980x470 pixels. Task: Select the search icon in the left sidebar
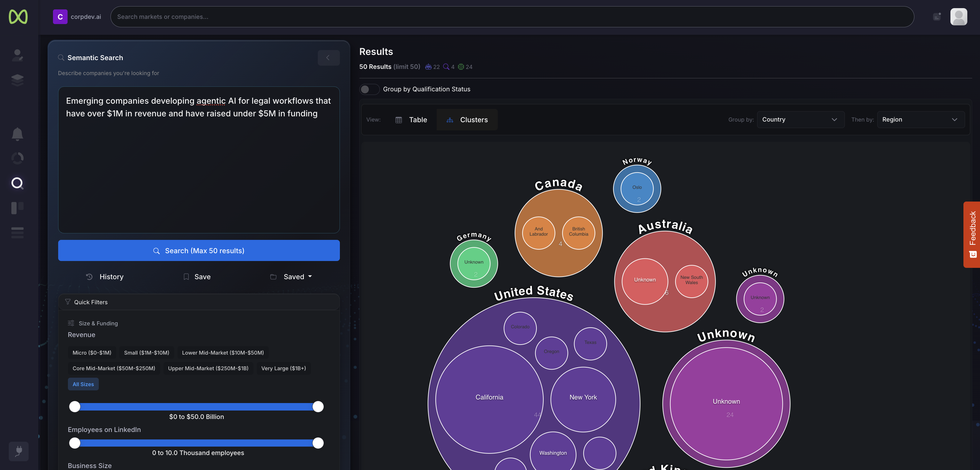[x=18, y=183]
